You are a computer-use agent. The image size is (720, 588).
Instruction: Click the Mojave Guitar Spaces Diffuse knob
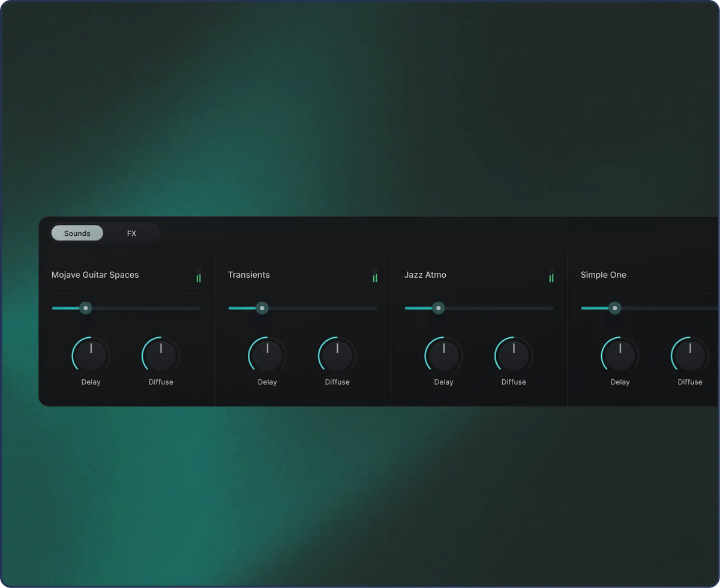coord(161,355)
